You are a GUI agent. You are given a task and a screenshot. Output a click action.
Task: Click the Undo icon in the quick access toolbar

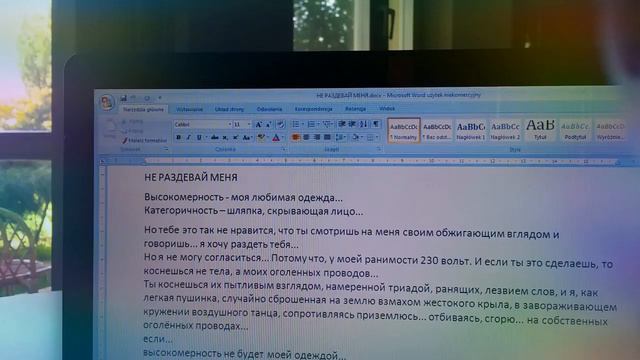[x=133, y=98]
